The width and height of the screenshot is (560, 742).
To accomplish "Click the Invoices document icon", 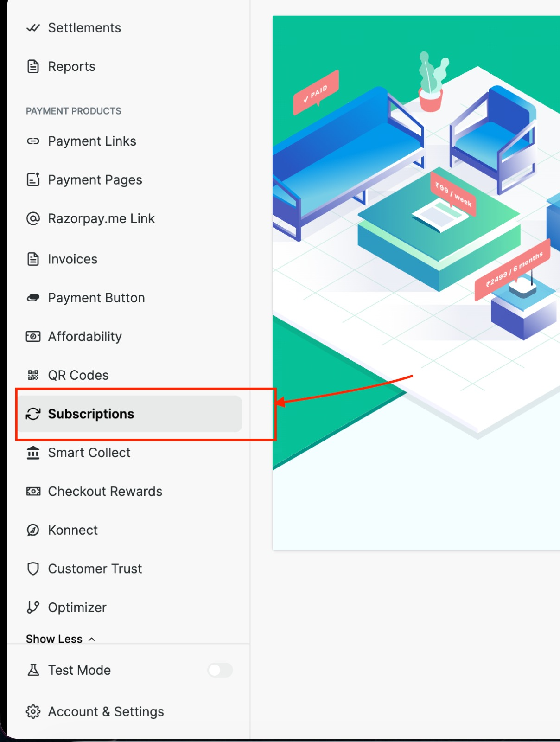I will point(33,259).
